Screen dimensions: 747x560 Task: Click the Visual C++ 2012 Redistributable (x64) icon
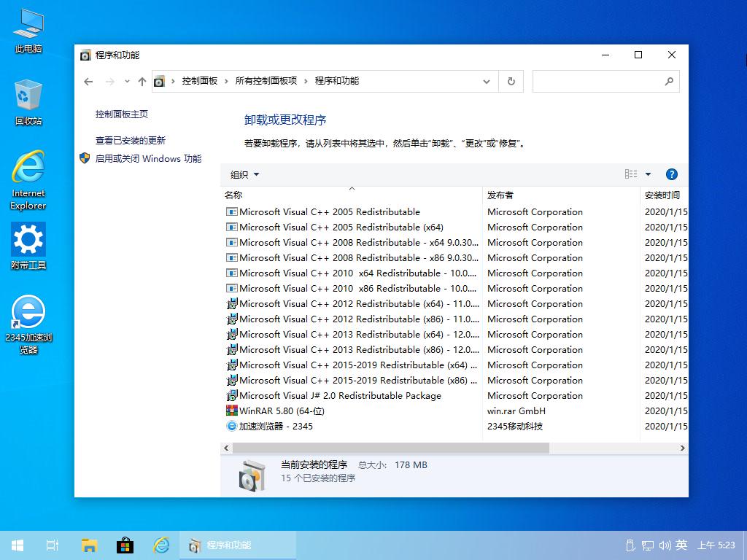[231, 303]
